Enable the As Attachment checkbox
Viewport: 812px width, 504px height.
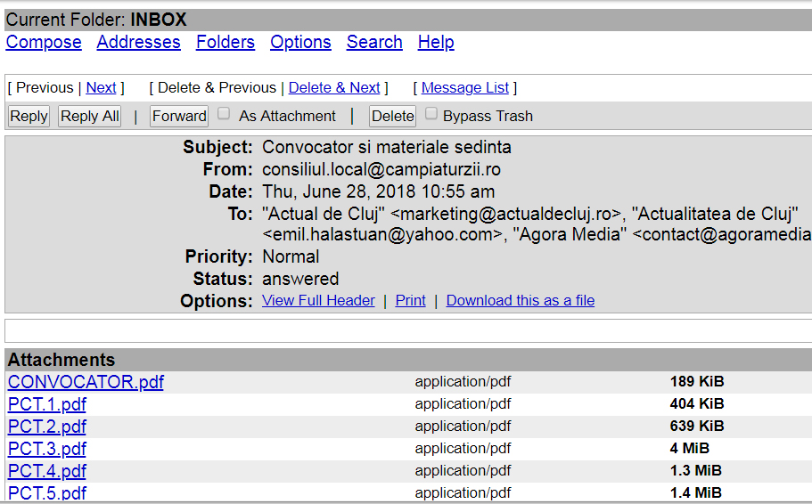(225, 114)
